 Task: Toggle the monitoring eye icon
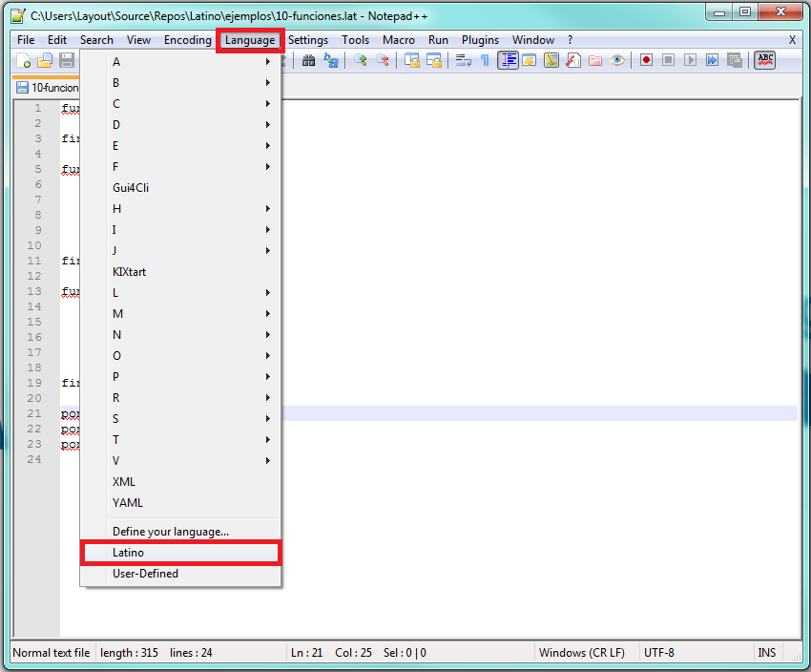point(617,60)
